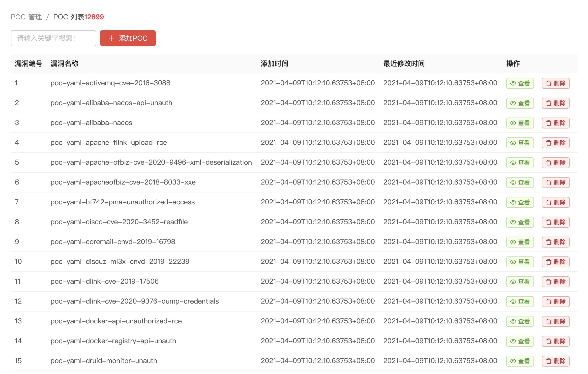Click the 最近修改时间 column header
Screen dimensions: 588x374
[x=404, y=63]
